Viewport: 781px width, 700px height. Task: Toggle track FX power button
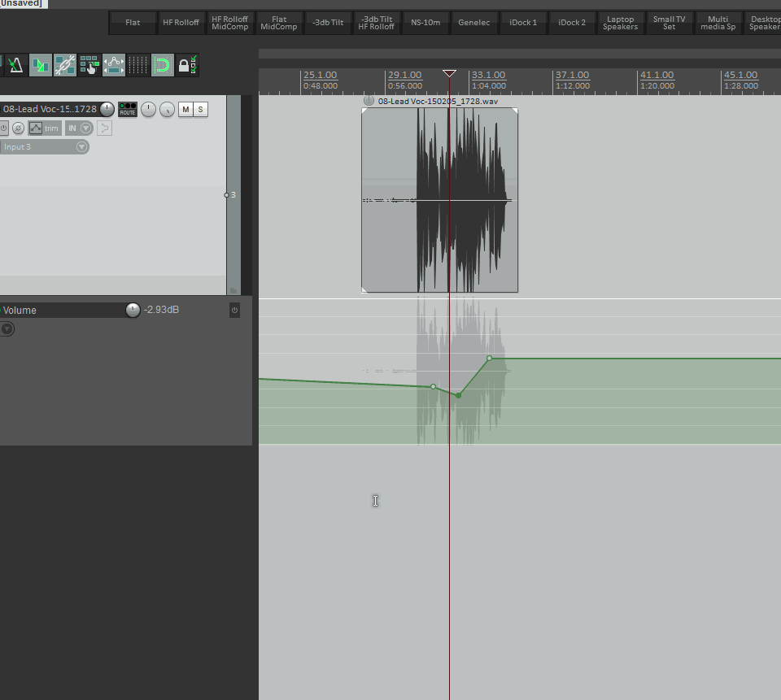coord(4,128)
